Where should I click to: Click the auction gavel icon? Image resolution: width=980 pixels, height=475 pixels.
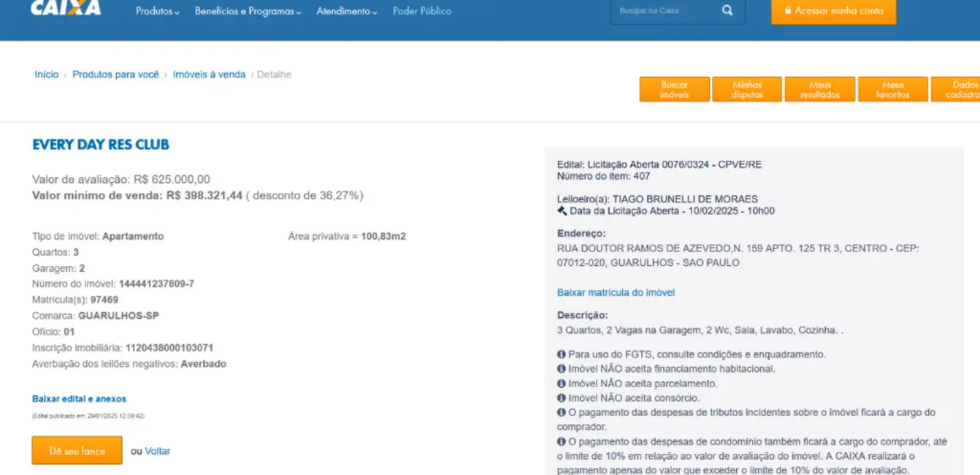pyautogui.click(x=562, y=211)
